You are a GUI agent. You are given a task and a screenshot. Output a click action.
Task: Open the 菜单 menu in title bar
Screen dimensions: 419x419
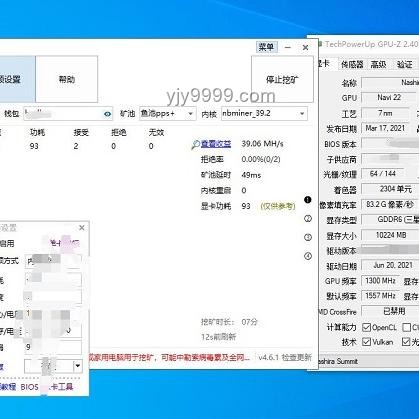pyautogui.click(x=266, y=47)
